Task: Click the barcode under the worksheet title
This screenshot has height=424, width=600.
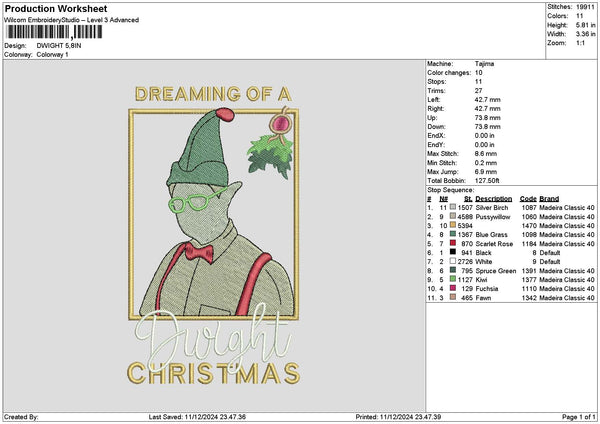Action: point(54,32)
